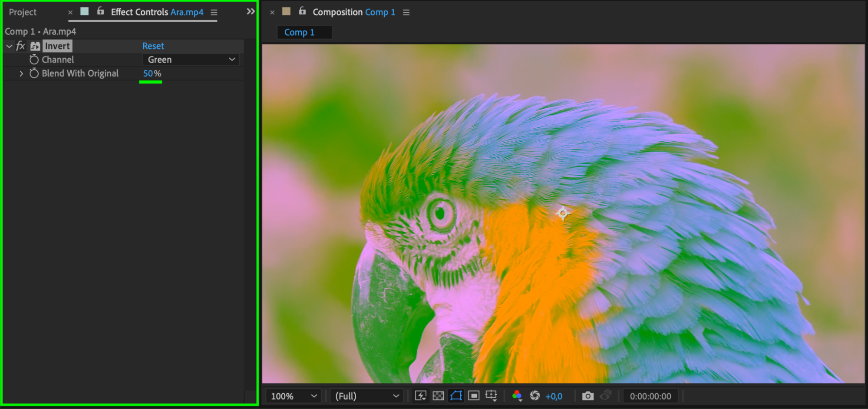
Task: Reset the Invert effect settings
Action: click(x=153, y=46)
